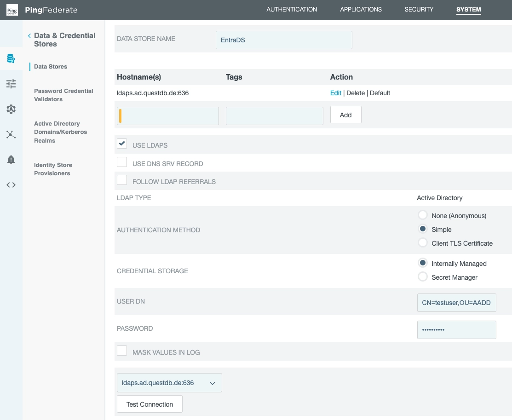Uncheck the USE LDAPS checkbox

point(122,144)
